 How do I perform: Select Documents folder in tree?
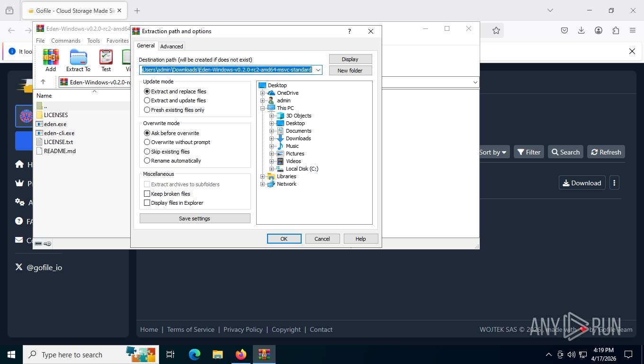pyautogui.click(x=298, y=131)
